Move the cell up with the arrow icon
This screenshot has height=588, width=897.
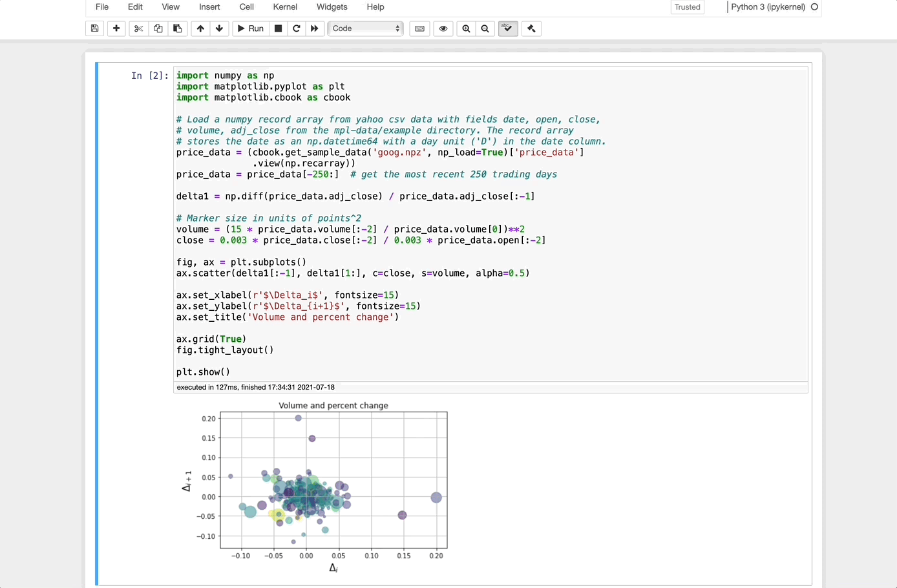(200, 28)
